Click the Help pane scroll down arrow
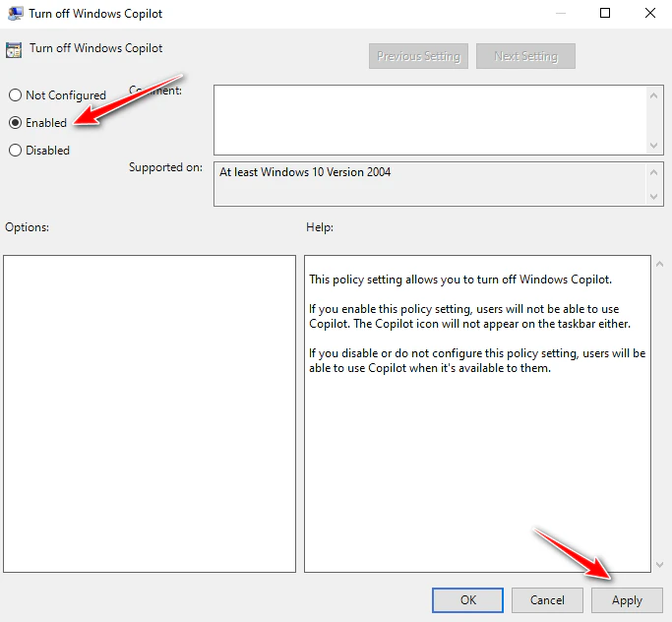The width and height of the screenshot is (672, 622). click(660, 565)
